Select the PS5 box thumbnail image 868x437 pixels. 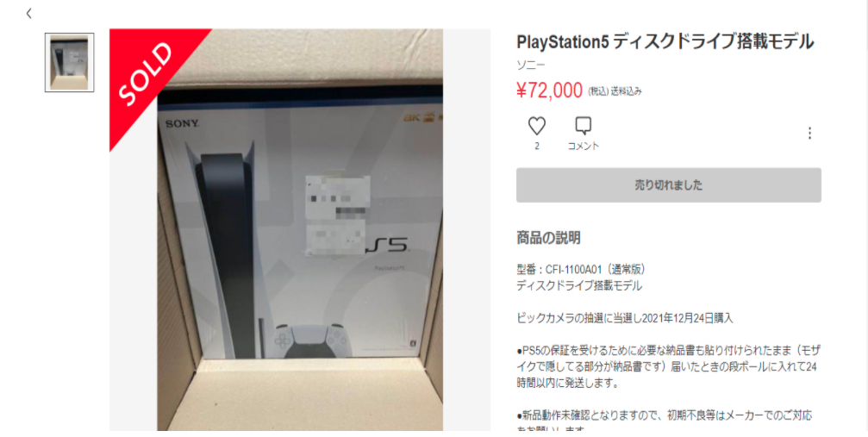click(x=69, y=63)
